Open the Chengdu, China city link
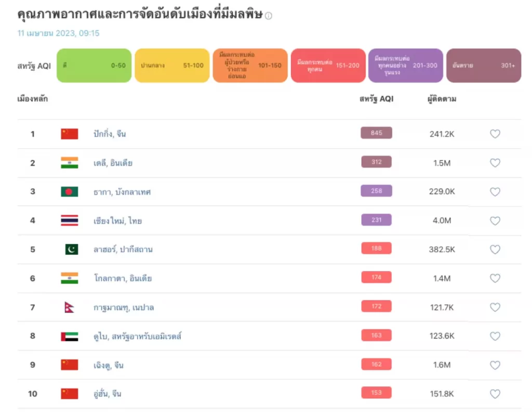 coord(108,365)
